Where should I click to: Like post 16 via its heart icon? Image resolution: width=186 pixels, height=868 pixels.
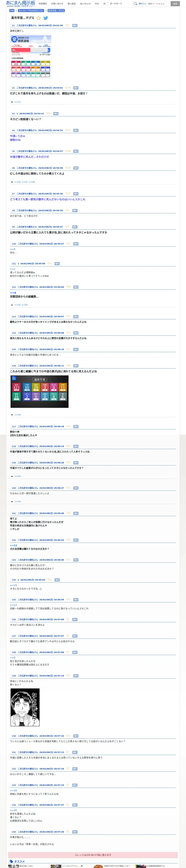(x=67, y=366)
